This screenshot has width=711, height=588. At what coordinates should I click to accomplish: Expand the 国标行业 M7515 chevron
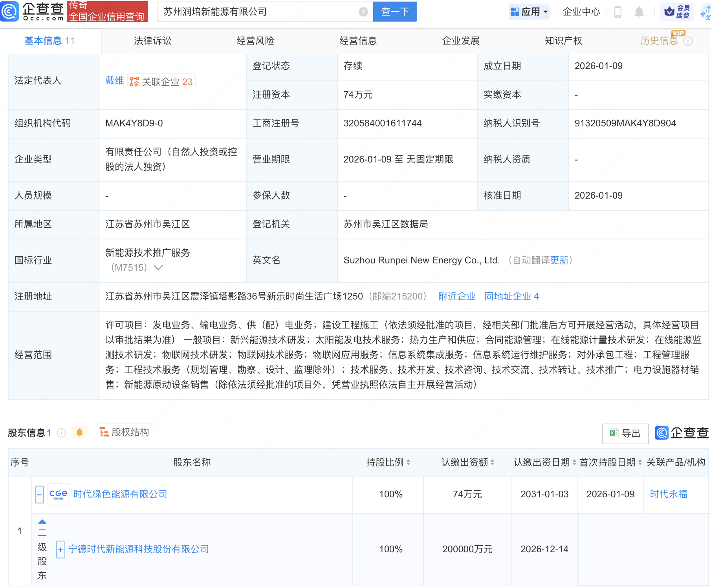[x=158, y=268]
